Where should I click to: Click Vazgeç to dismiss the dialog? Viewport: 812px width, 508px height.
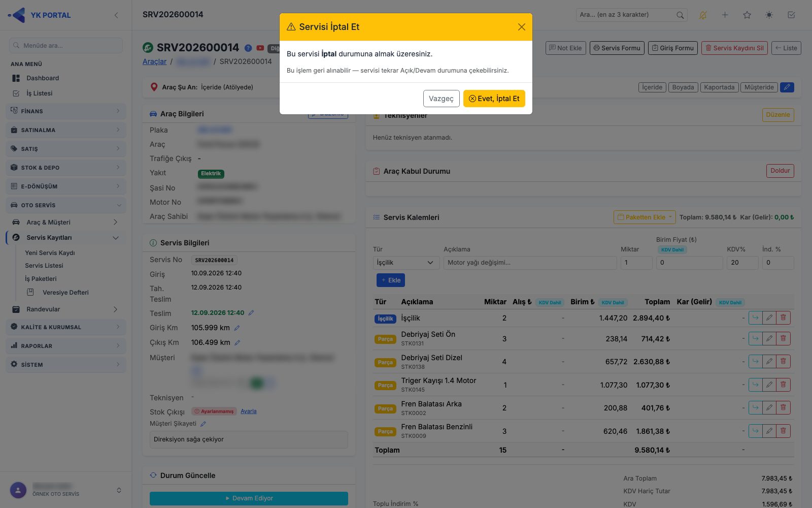pos(441,99)
